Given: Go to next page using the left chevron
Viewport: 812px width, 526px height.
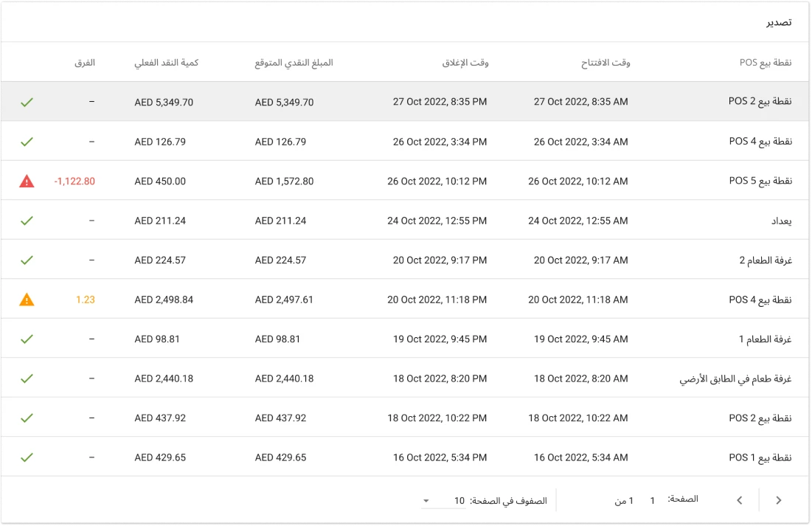Looking at the screenshot, I should click(x=740, y=499).
